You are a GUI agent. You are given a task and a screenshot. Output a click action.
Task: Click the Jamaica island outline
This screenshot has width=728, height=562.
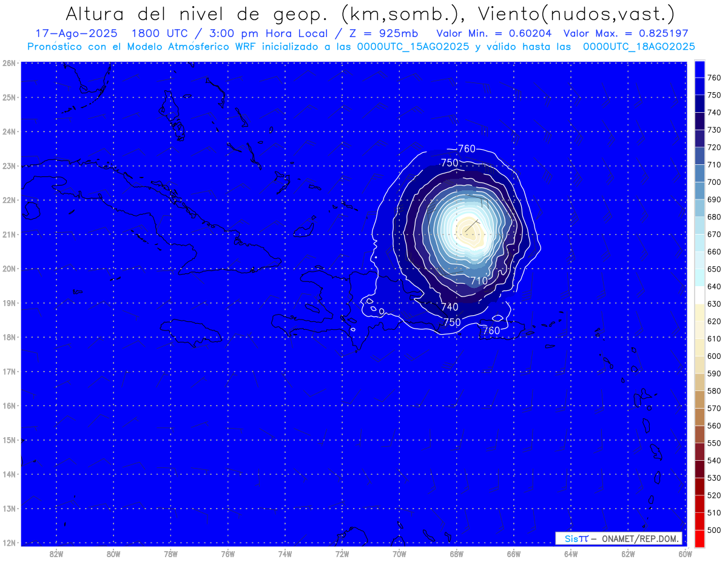(192, 333)
